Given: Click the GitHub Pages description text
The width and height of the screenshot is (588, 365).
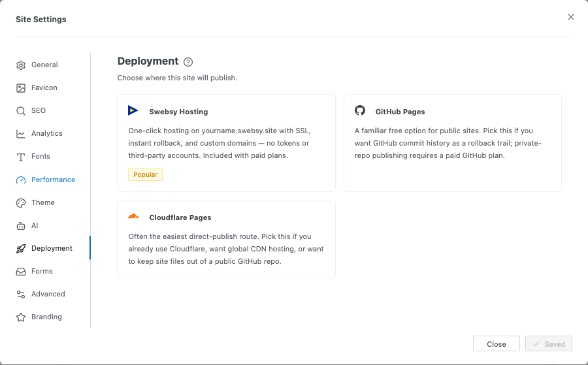Looking at the screenshot, I should click(448, 143).
